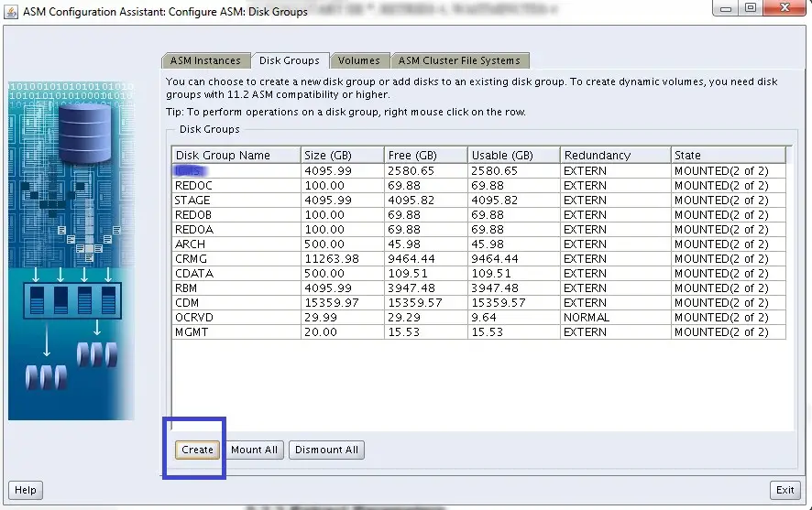The width and height of the screenshot is (812, 510).
Task: Click the 3947.48 usable cell for RBM
Action: coord(514,288)
